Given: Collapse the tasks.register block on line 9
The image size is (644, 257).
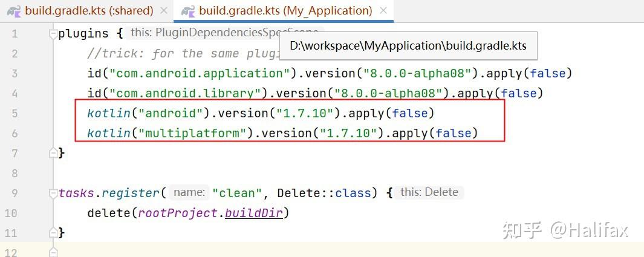Looking at the screenshot, I should (x=53, y=194).
